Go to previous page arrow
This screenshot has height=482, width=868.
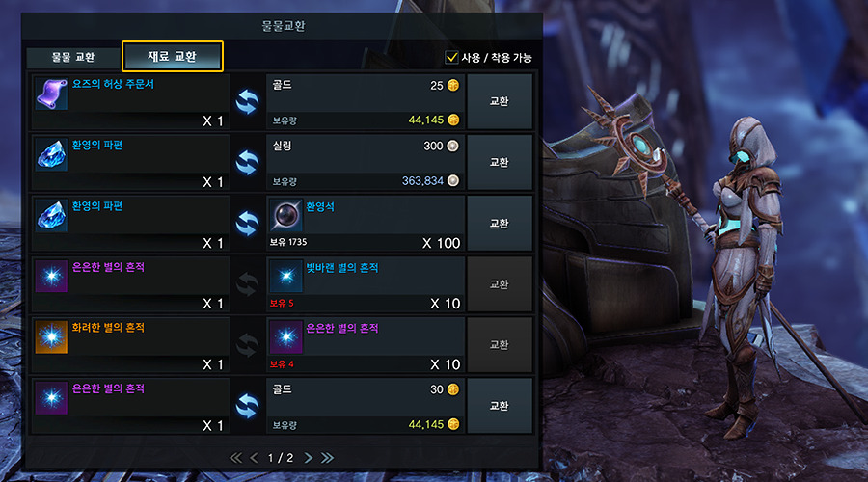(x=254, y=458)
